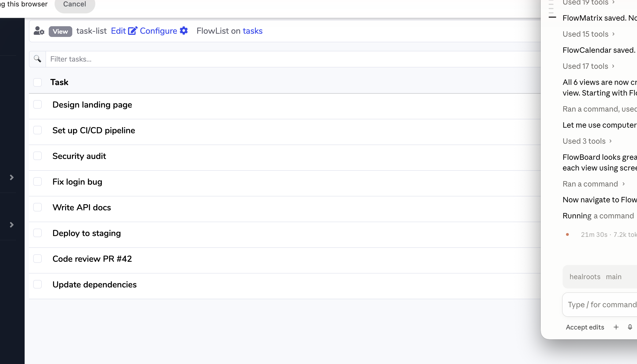Click the 'Security audit' row text
Screen dimensions: 637x364
click(79, 156)
